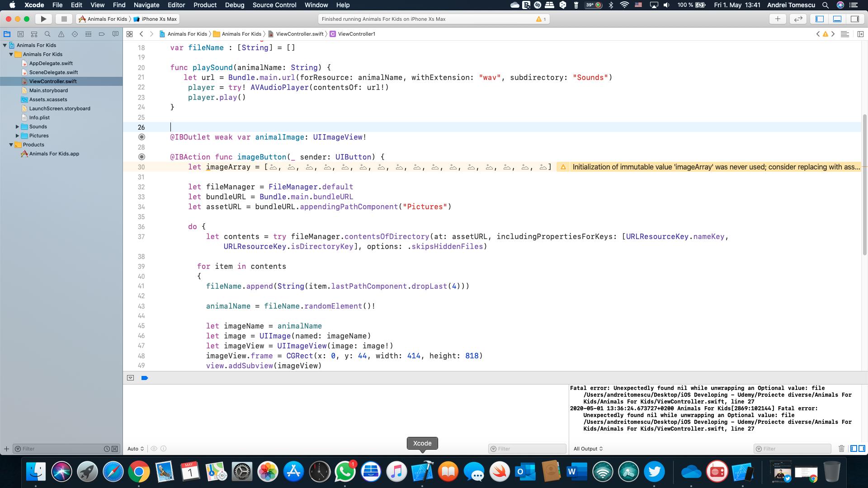The image size is (868, 488).
Task: Collapse the Products group
Action: 11,145
